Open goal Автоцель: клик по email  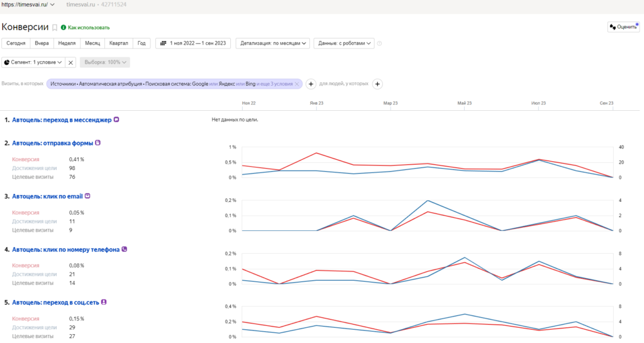47,196
